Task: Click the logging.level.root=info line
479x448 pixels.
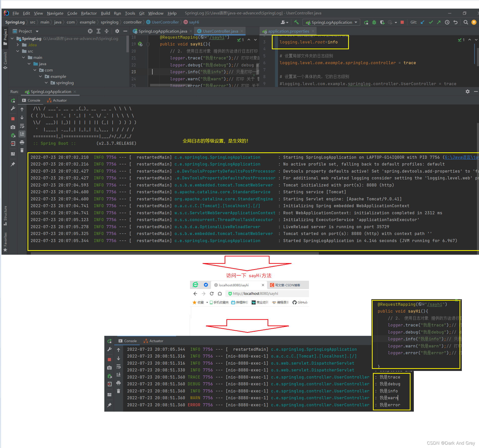Action: (308, 42)
